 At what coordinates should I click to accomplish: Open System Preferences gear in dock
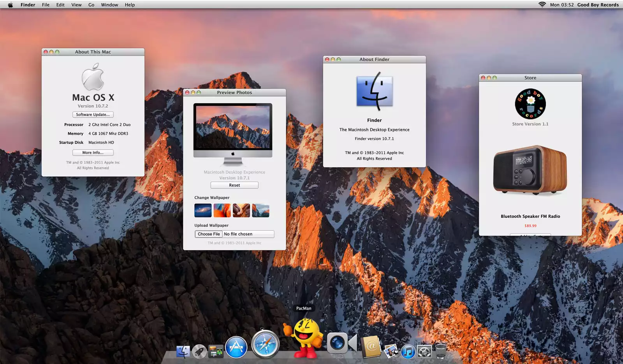click(x=424, y=352)
